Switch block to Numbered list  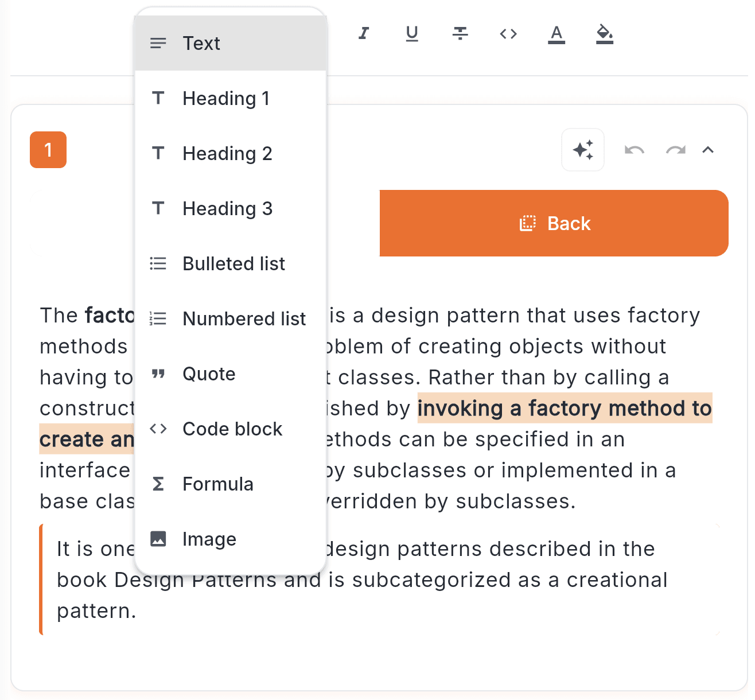(x=244, y=318)
